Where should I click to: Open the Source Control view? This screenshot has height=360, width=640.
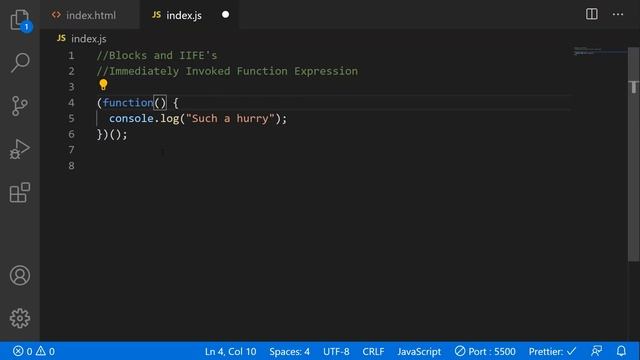[x=20, y=106]
